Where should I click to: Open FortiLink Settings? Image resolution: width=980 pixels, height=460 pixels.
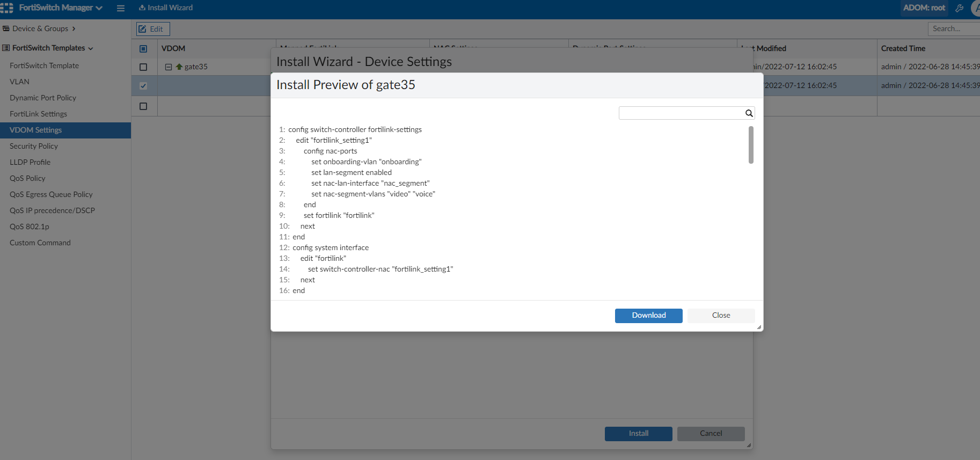pos(38,114)
